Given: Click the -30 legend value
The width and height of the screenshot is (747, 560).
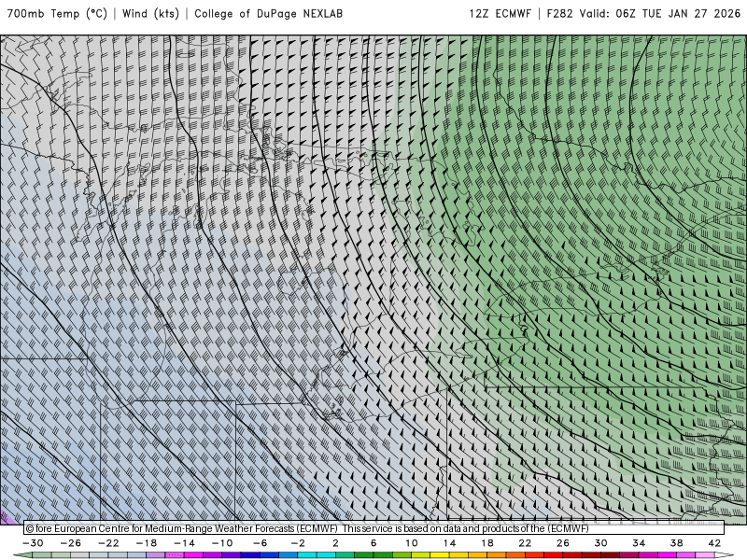Looking at the screenshot, I should click(x=33, y=543).
